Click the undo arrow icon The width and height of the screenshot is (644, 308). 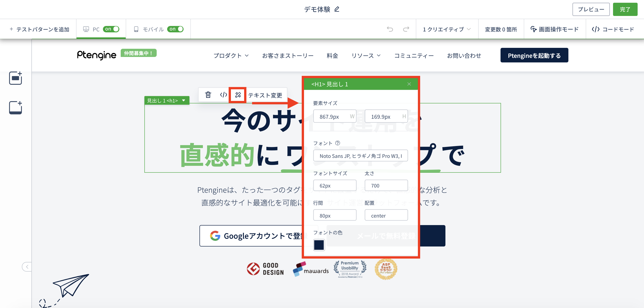tap(390, 29)
